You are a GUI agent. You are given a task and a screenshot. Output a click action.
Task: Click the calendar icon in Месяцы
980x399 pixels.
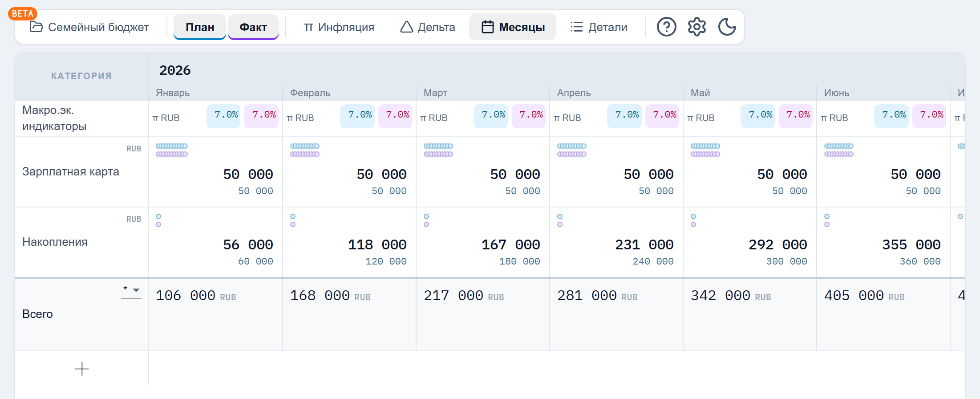tap(488, 27)
